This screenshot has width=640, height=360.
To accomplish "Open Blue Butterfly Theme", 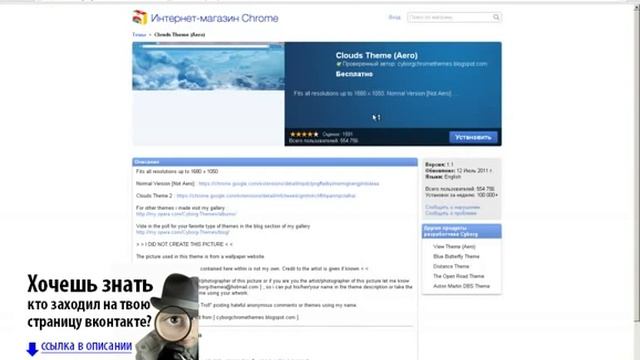I will pos(456,256).
